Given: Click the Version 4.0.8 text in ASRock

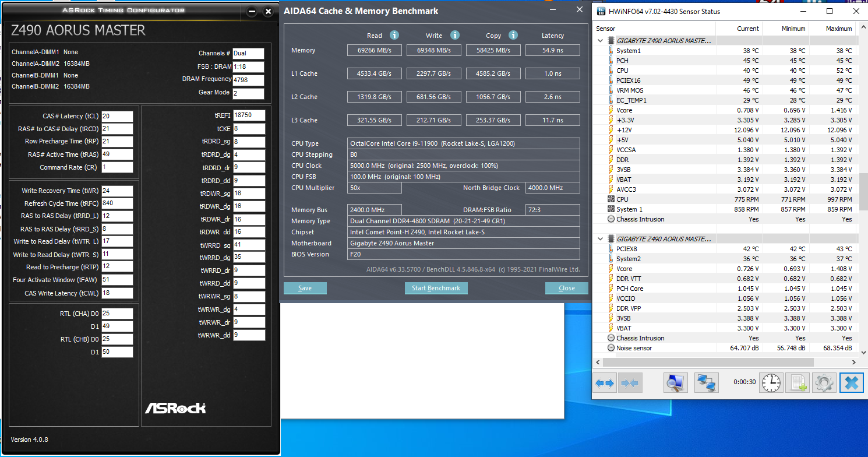Looking at the screenshot, I should [x=29, y=440].
